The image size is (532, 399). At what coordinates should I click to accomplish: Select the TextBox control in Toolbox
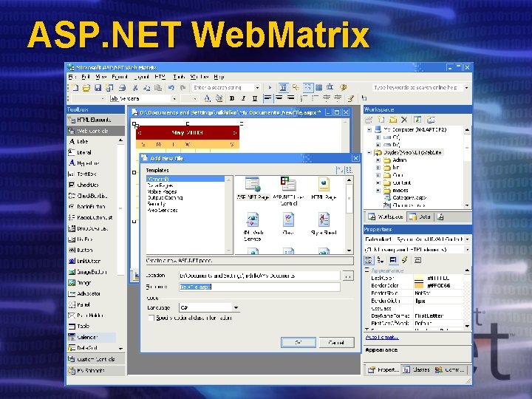coord(83,174)
